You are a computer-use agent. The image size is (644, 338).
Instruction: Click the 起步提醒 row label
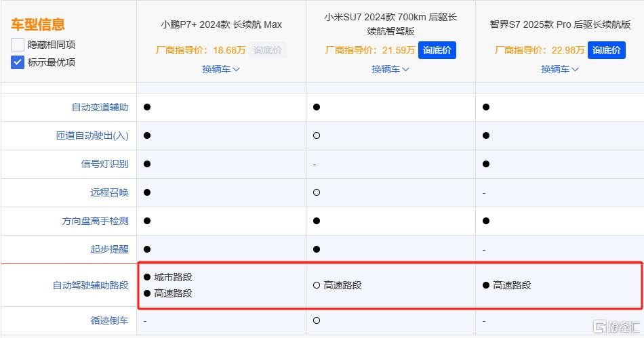point(109,249)
